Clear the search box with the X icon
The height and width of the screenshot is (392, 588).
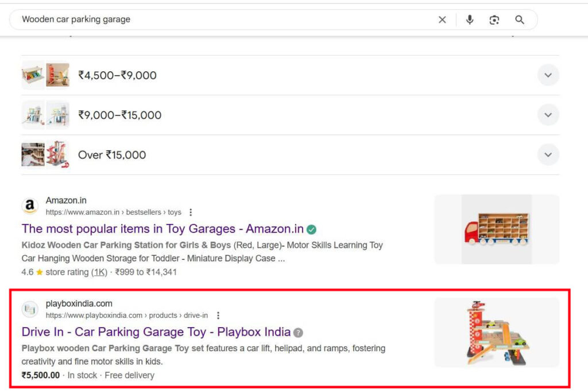(442, 20)
